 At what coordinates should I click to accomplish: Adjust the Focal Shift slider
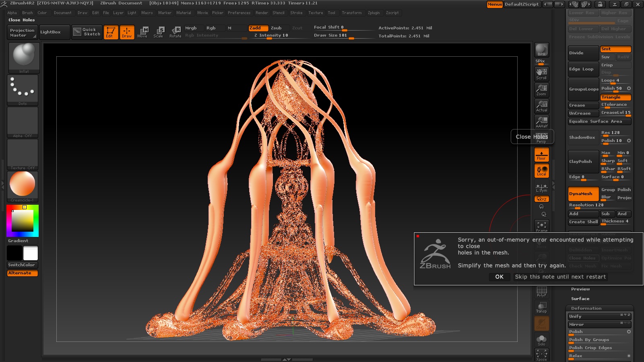tap(343, 28)
